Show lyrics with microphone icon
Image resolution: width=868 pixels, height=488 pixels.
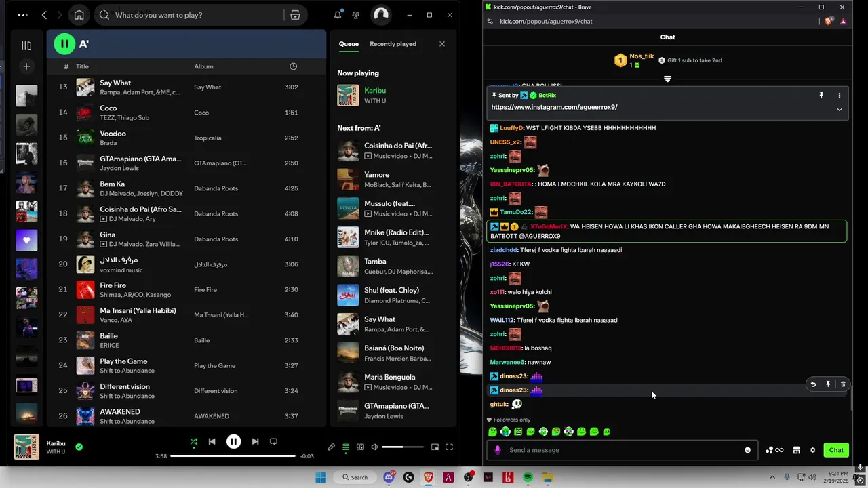click(331, 447)
